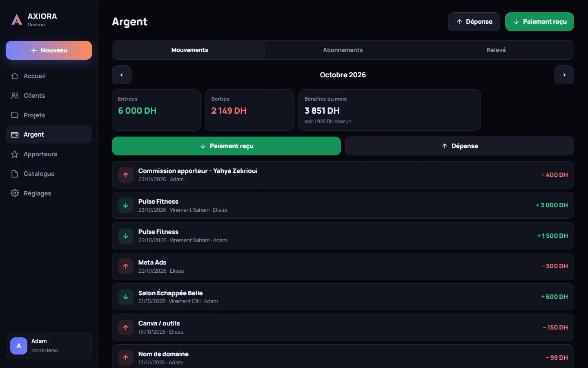Click the Dépense button in the header
Image resolution: width=588 pixels, height=368 pixels.
pyautogui.click(x=474, y=22)
